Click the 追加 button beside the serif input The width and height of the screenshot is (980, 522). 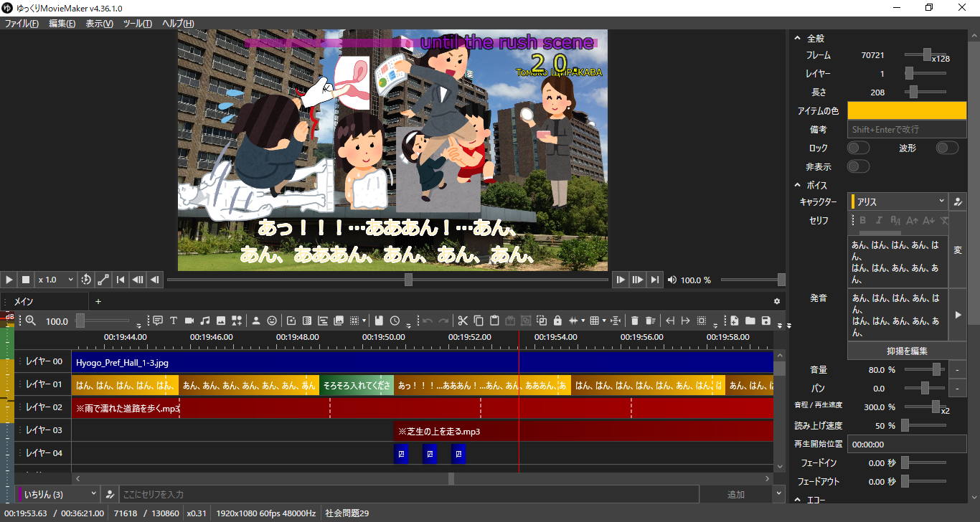735,494
